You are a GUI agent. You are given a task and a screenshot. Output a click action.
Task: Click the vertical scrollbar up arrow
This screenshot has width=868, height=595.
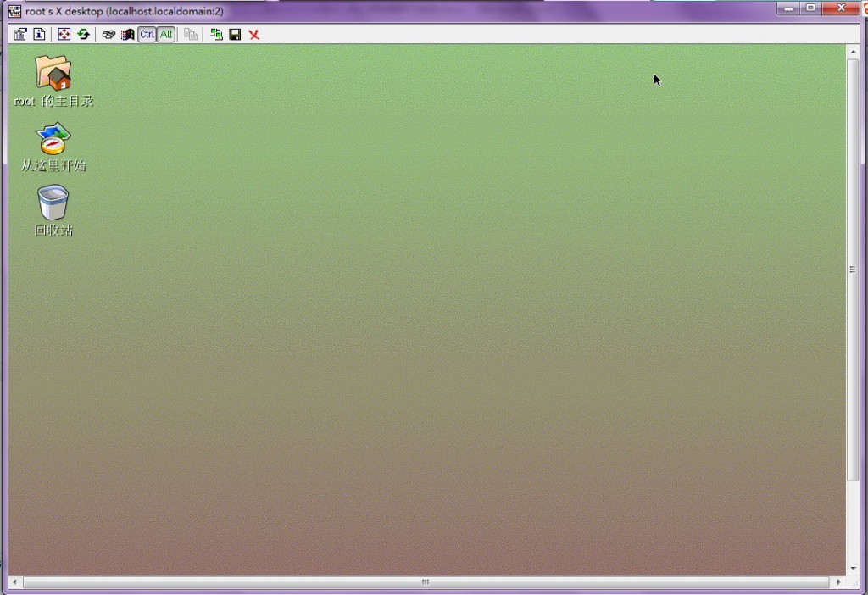pos(853,52)
